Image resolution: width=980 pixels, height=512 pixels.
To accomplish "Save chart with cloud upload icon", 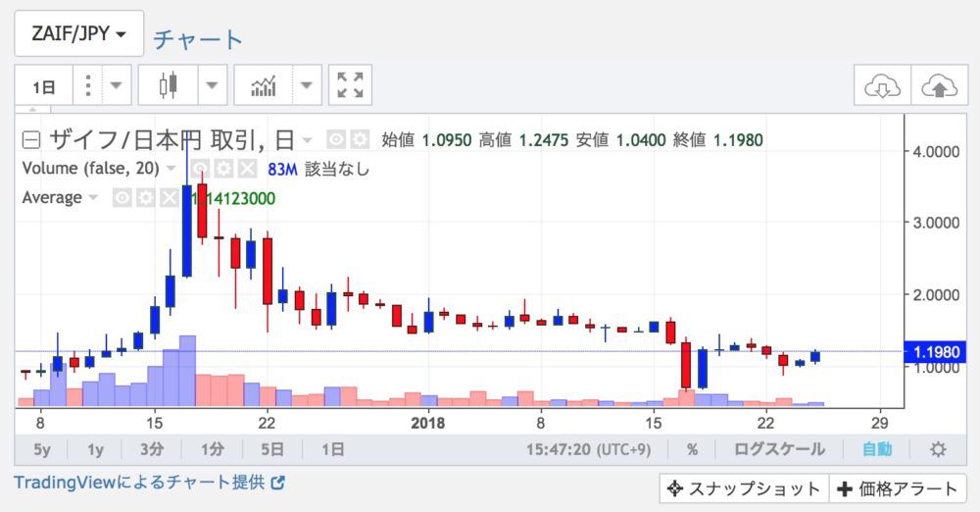I will tap(939, 85).
